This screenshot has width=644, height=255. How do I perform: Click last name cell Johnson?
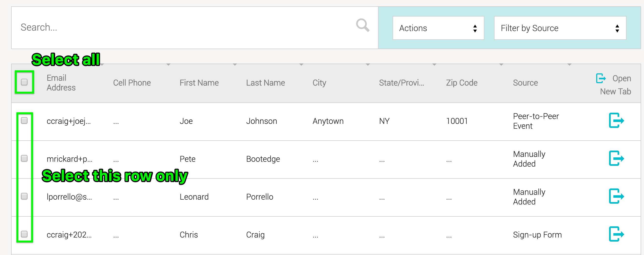262,121
